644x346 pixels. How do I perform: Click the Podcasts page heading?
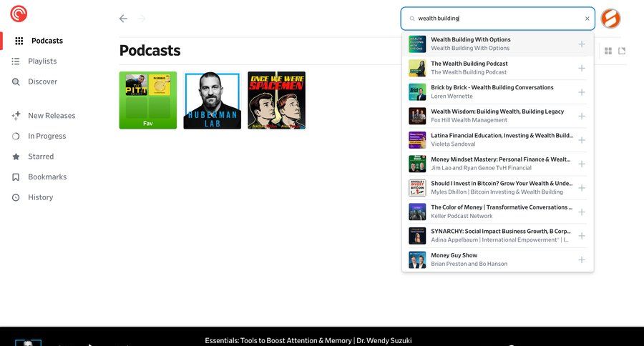point(150,51)
